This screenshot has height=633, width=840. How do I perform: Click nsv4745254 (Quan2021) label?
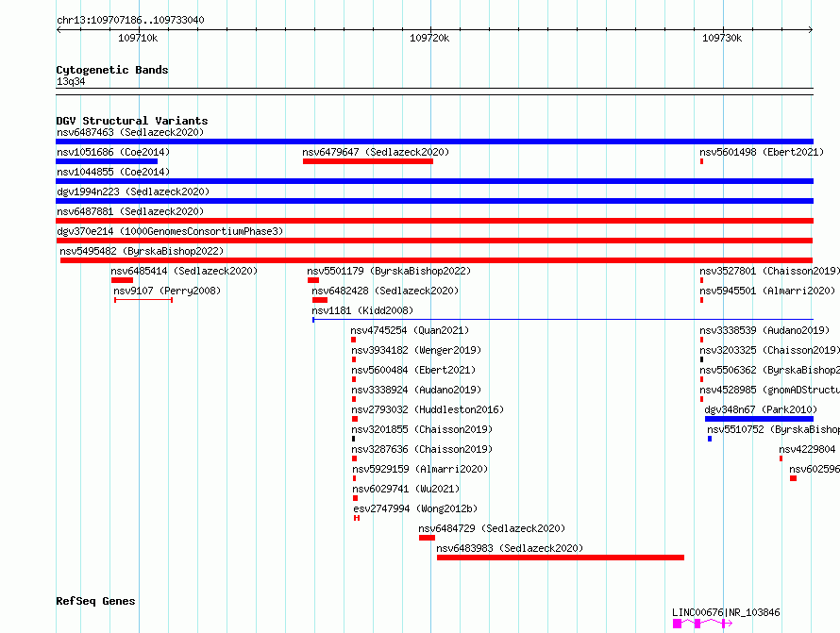[x=410, y=330]
